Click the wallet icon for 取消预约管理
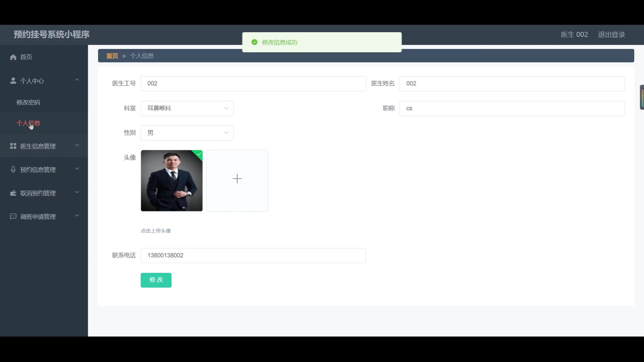644x362 pixels. [x=13, y=193]
